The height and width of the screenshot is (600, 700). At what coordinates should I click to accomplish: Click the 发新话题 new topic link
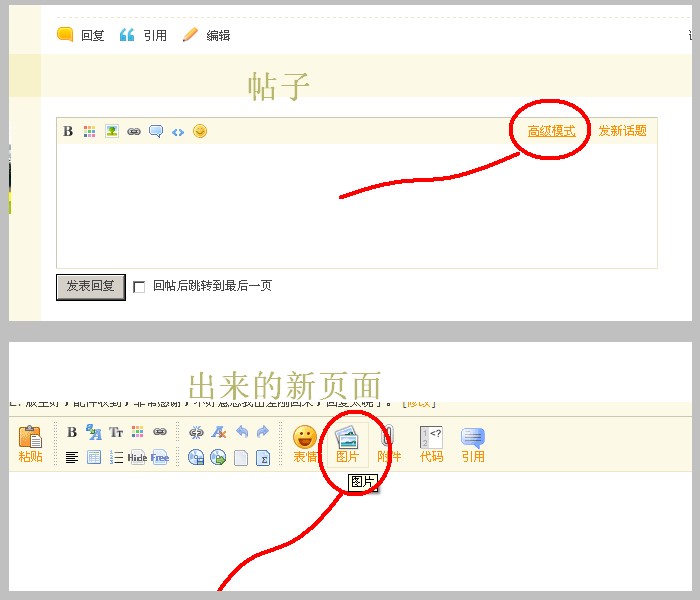[622, 131]
